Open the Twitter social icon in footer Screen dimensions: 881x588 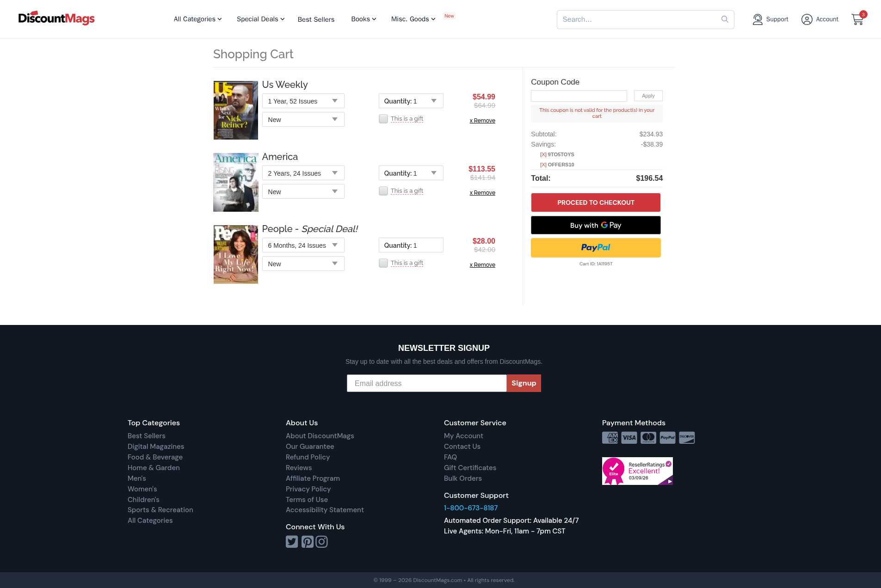tap(292, 541)
